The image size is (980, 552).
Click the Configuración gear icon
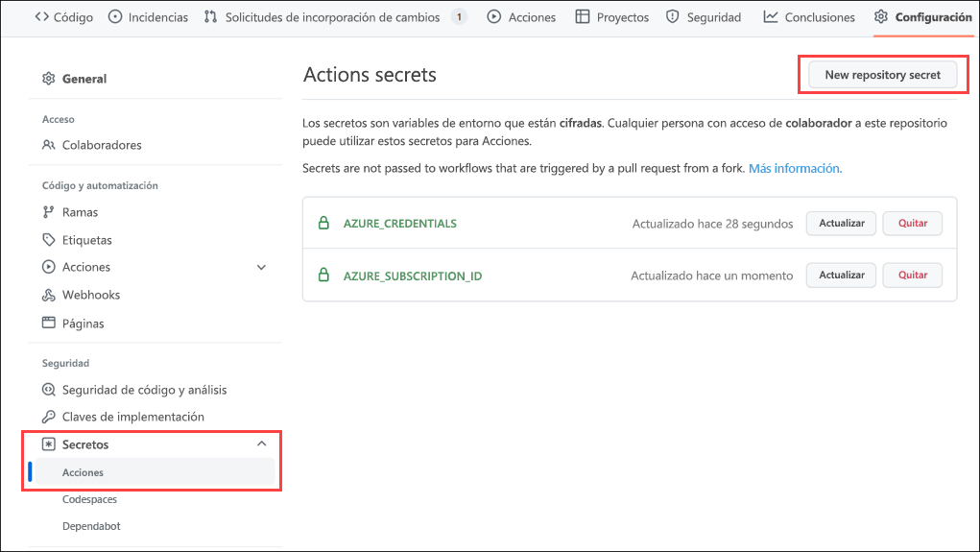[880, 17]
